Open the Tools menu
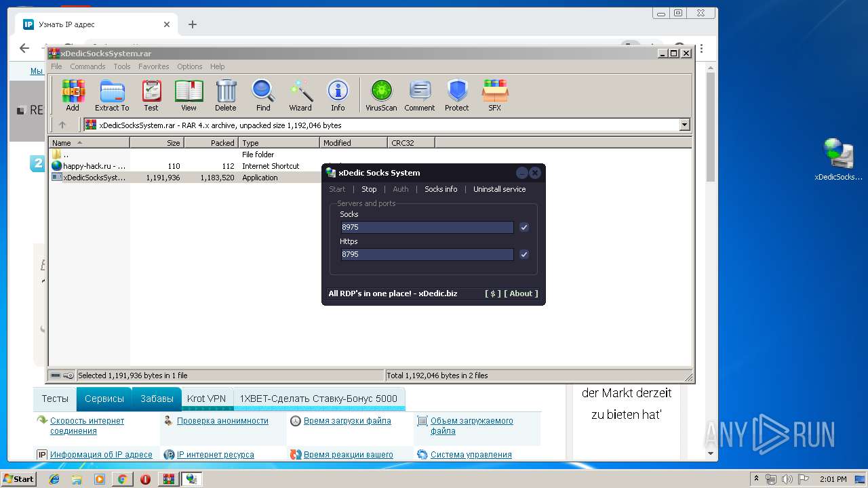 click(x=122, y=66)
